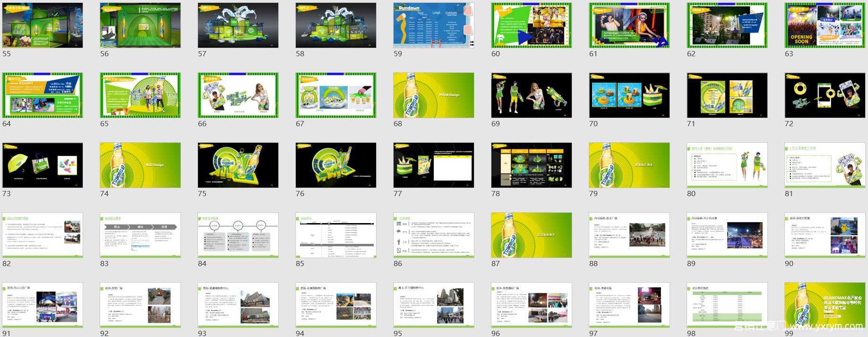Pick slide 89 venue with night stage photo
Viewport: 868px width, 337px height.
(x=727, y=235)
